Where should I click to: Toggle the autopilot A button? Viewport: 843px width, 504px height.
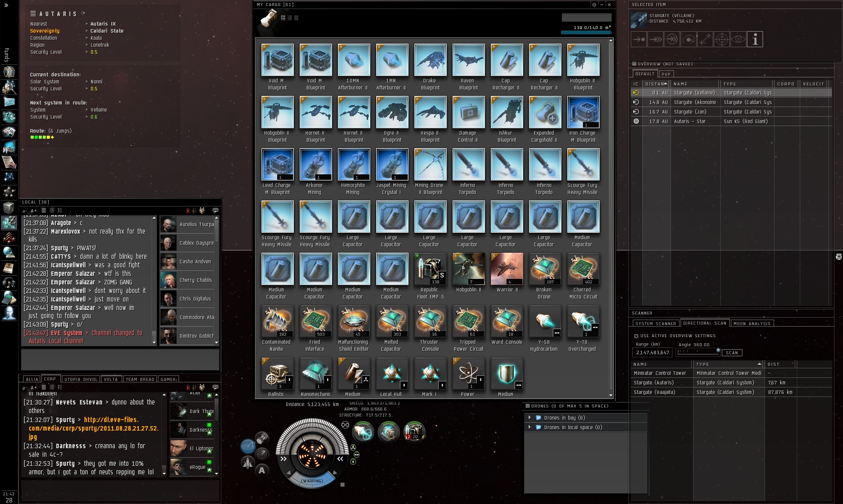(x=262, y=470)
